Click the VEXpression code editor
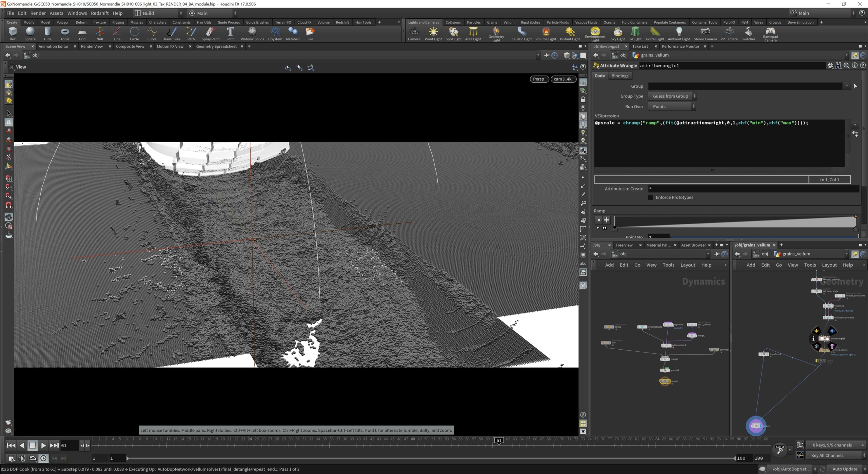 (x=719, y=143)
